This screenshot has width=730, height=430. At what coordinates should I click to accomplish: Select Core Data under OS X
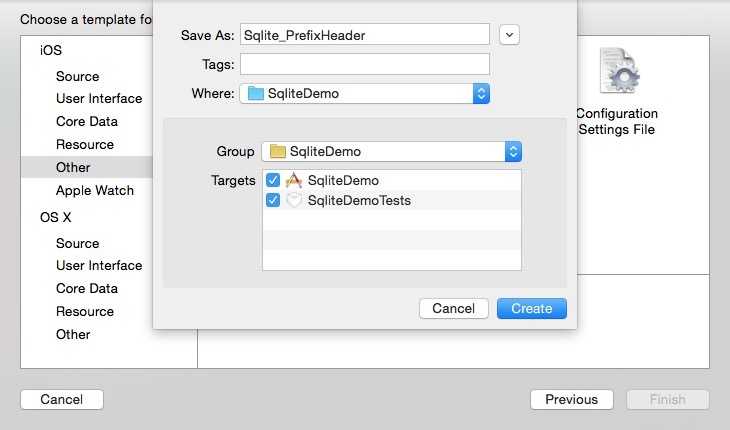tap(87, 288)
